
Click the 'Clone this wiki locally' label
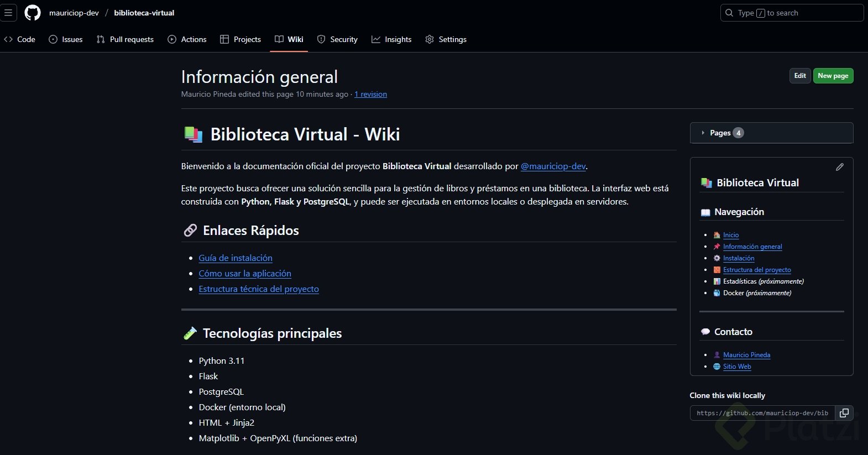coord(728,395)
